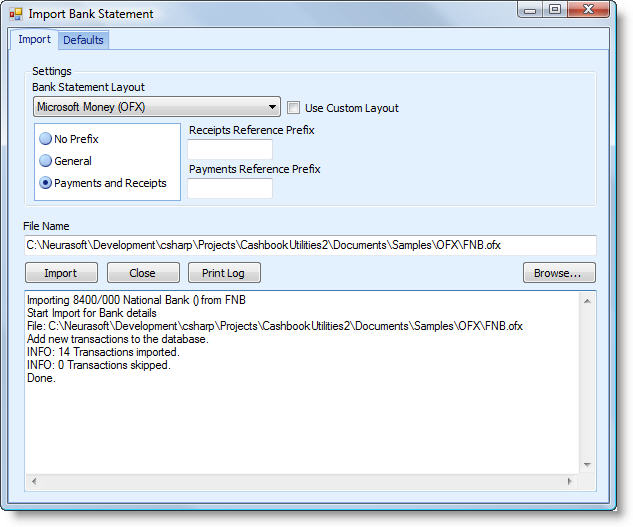The height and width of the screenshot is (527, 633).
Task: Click the log's vertical scrollbar up arrow
Action: click(588, 300)
